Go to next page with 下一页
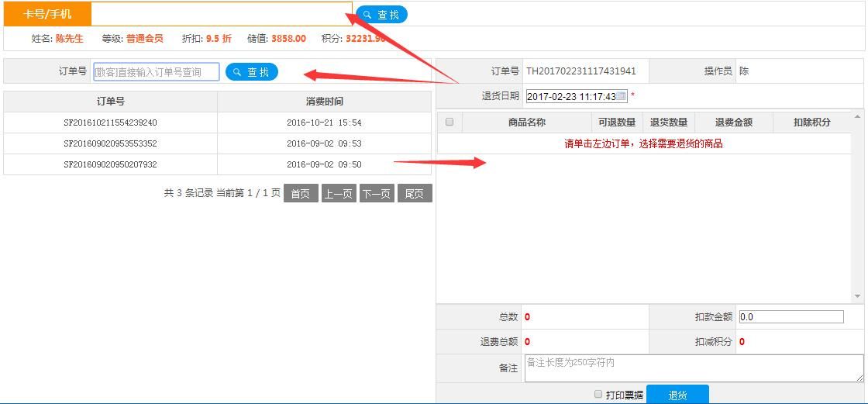The width and height of the screenshot is (868, 404). 377,193
